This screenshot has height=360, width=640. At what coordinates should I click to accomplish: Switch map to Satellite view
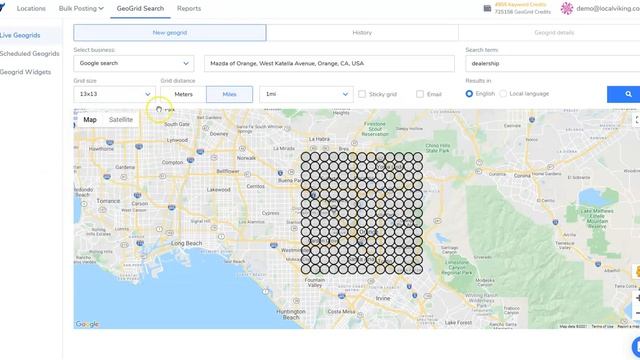coord(121,120)
